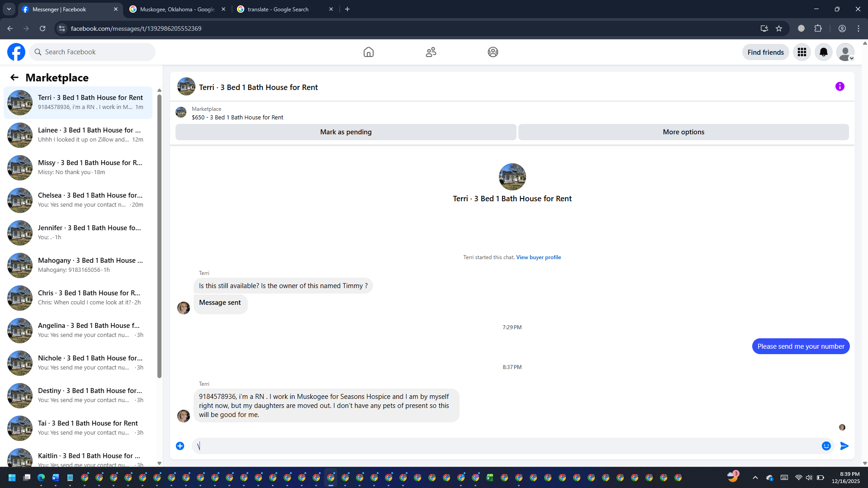The width and height of the screenshot is (868, 488).
Task: Open the $650 3 Bed 1 Bath listing link
Action: [237, 118]
